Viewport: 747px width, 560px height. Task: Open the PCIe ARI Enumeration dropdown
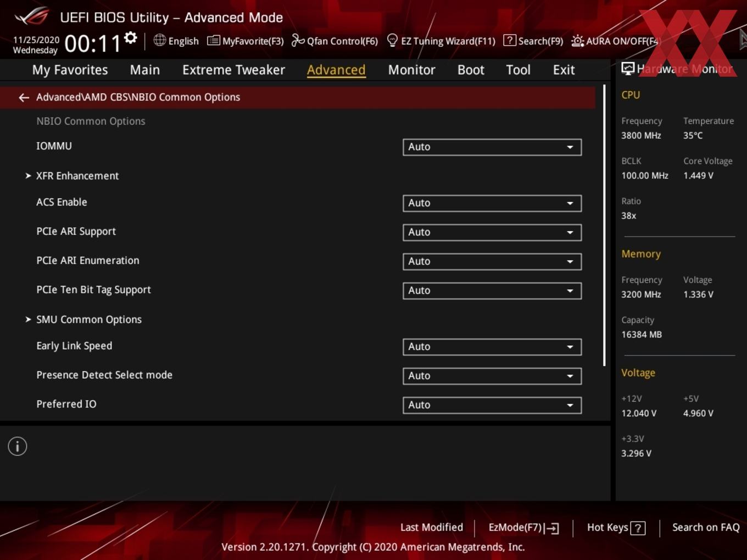[x=492, y=261]
